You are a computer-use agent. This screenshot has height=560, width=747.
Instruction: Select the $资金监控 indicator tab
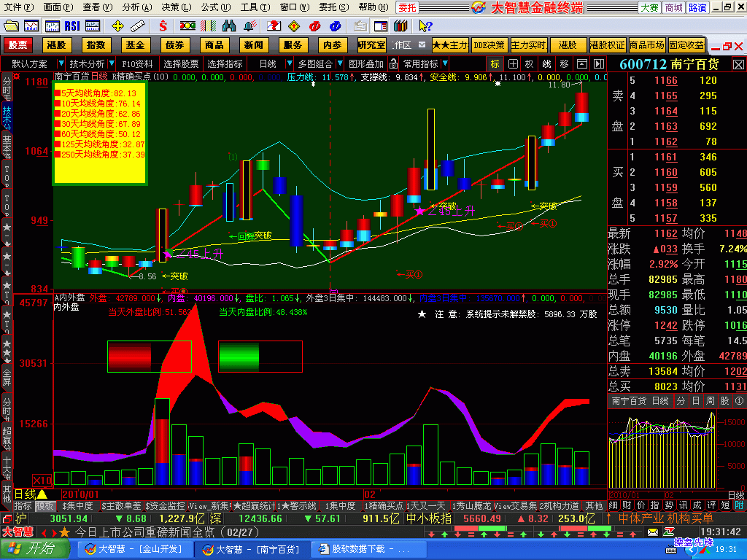coord(165,506)
